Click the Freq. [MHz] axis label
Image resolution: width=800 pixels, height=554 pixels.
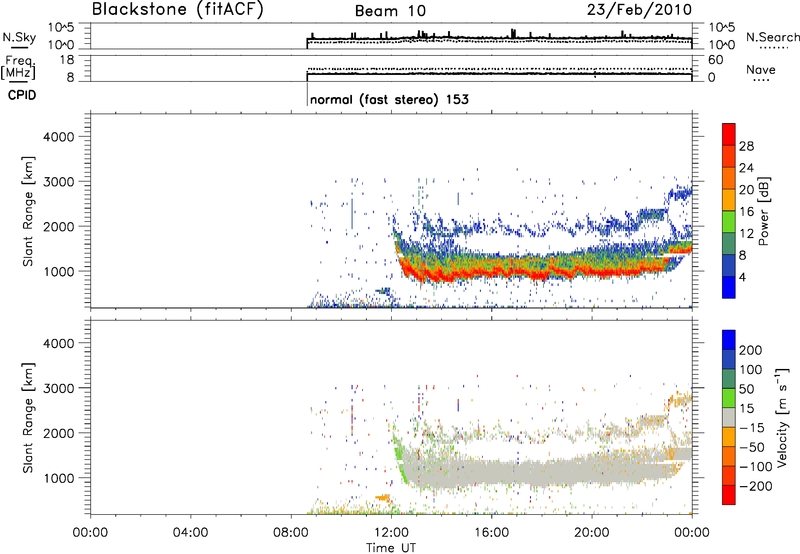point(18,67)
